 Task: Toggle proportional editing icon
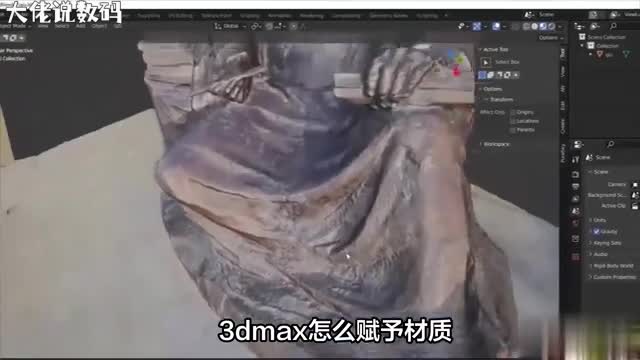tap(293, 26)
